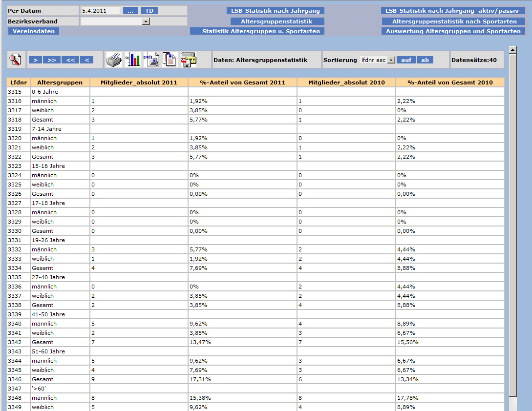
Task: Select the 17-18 Jahre cell
Action: pyautogui.click(x=60, y=203)
